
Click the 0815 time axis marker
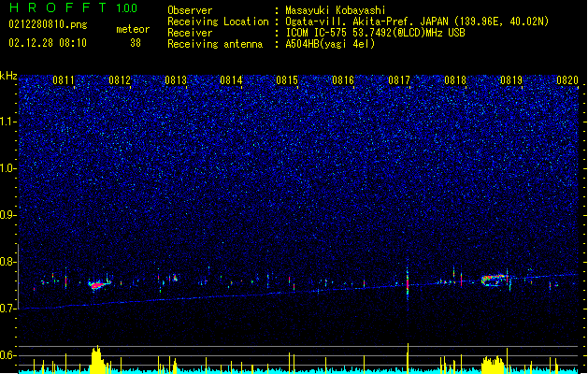(287, 80)
